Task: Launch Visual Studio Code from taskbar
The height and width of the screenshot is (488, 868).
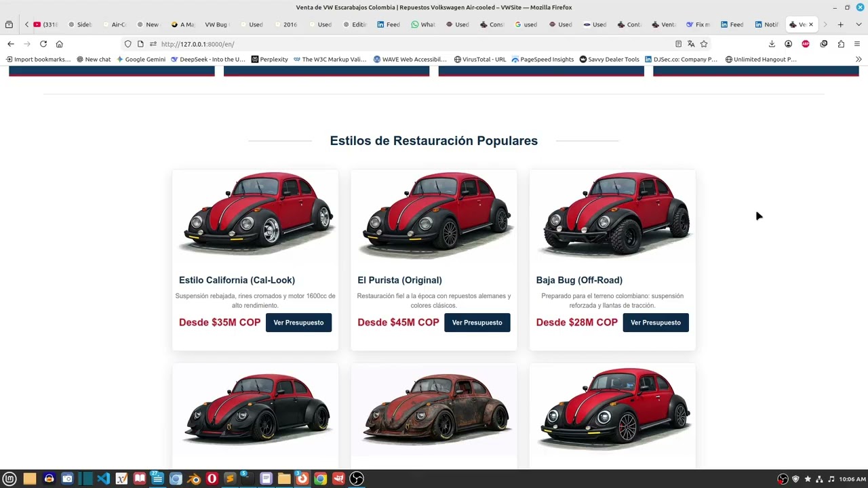Action: click(103, 479)
